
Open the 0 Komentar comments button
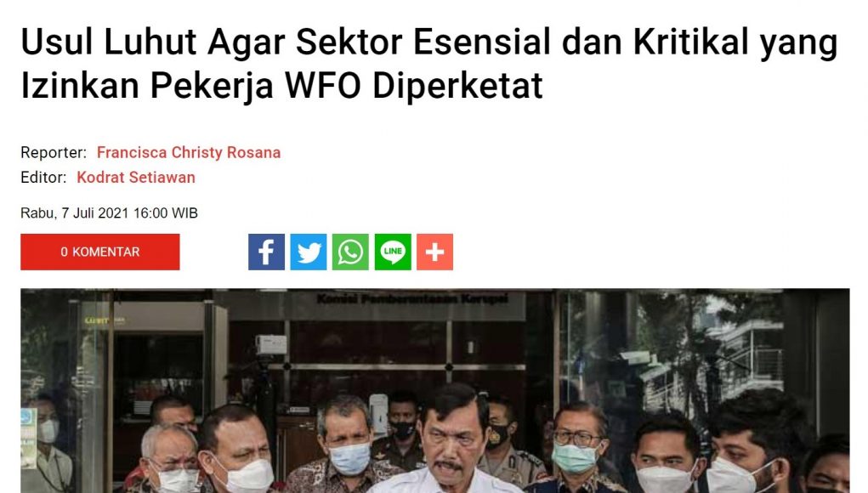click(x=100, y=252)
